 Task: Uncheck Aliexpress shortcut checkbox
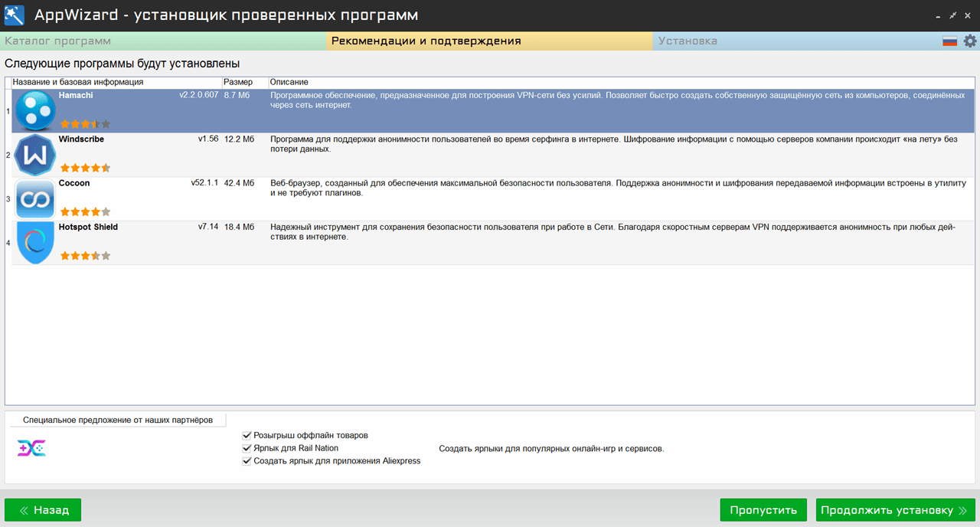point(247,461)
